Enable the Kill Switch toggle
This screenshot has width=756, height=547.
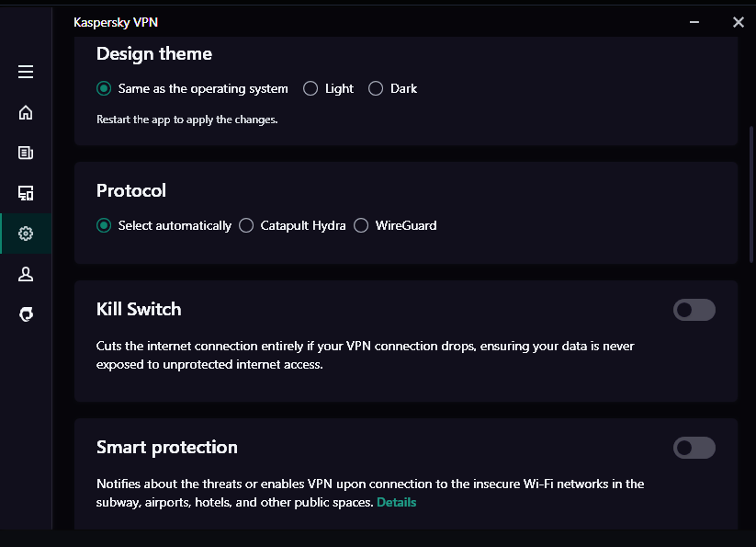694,310
